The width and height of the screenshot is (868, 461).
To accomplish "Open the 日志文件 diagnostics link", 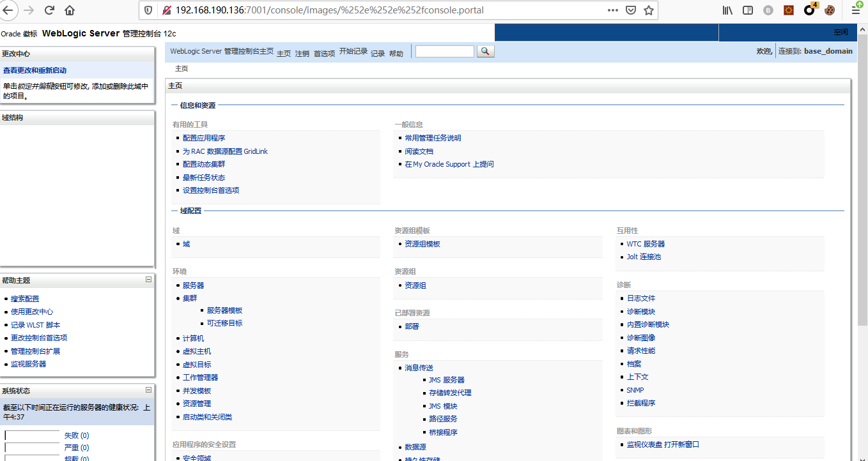I will tap(640, 298).
